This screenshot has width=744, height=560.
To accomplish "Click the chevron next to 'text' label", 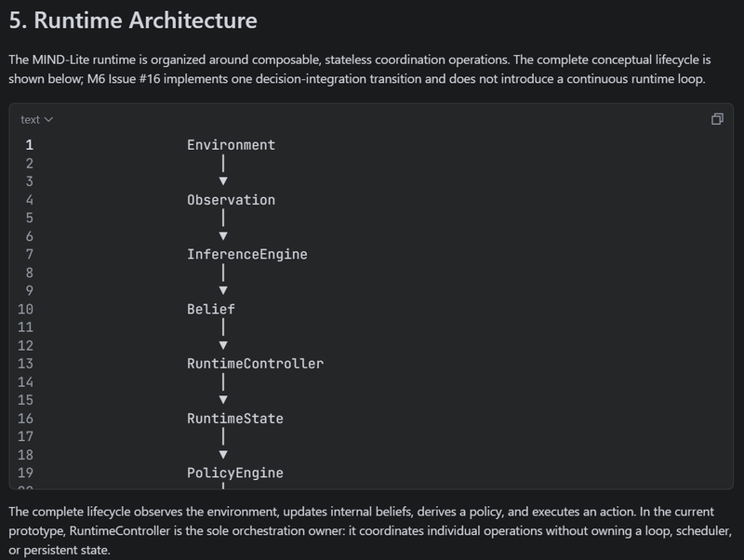I will click(x=48, y=120).
